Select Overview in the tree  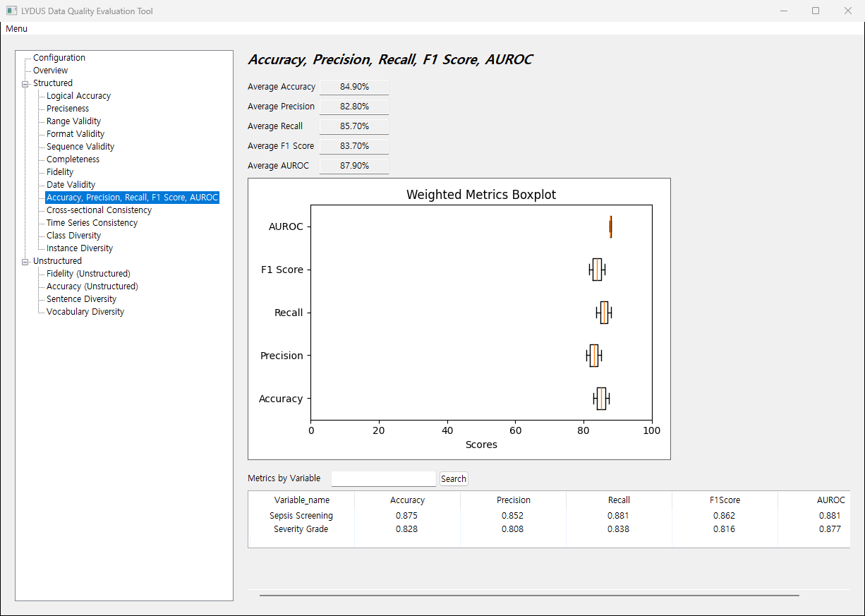click(x=51, y=71)
